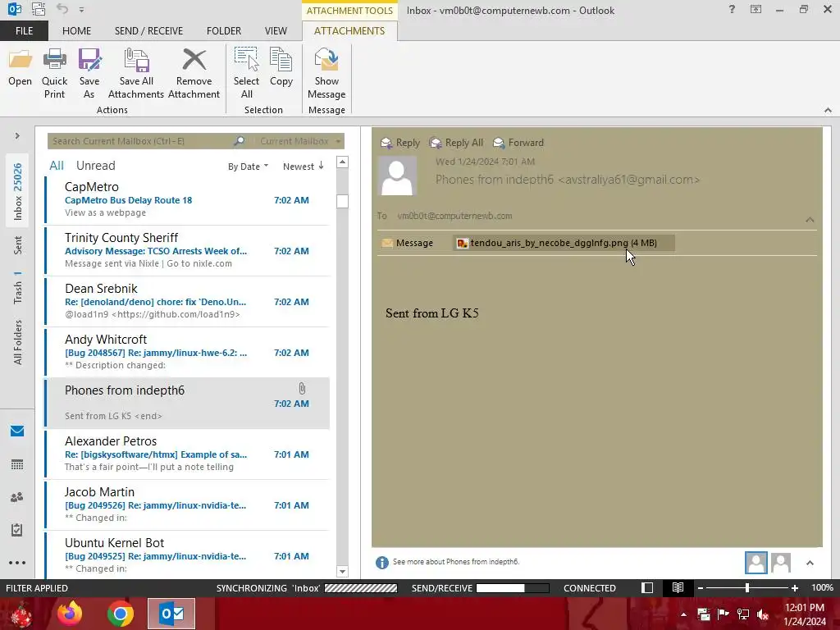Click the message list scroll down arrow
This screenshot has width=840, height=630.
point(342,571)
